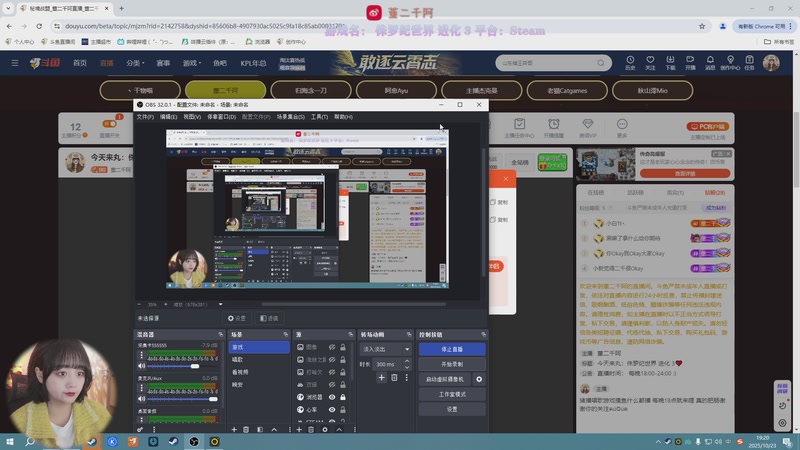Open the 历史 history icon in Douyu header
Screen dimensions: 800x450
click(630, 60)
